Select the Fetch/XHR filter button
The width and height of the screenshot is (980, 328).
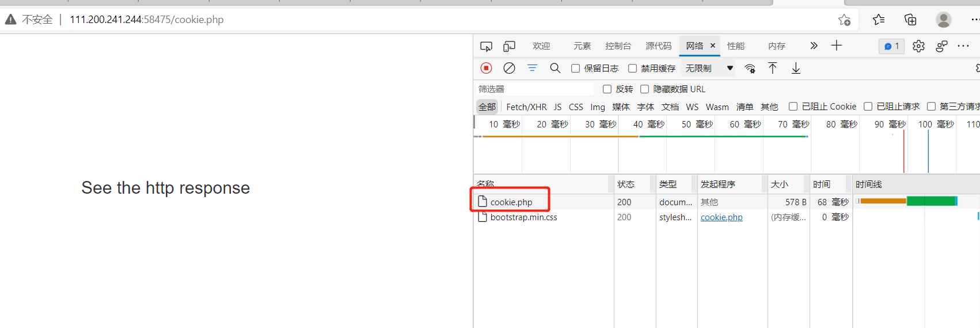[526, 107]
